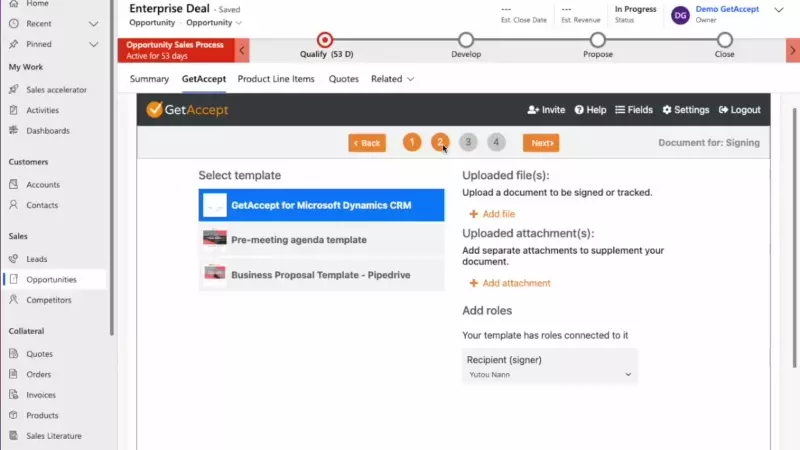800x450 pixels.
Task: Open the Activities icon
Action: (x=14, y=110)
